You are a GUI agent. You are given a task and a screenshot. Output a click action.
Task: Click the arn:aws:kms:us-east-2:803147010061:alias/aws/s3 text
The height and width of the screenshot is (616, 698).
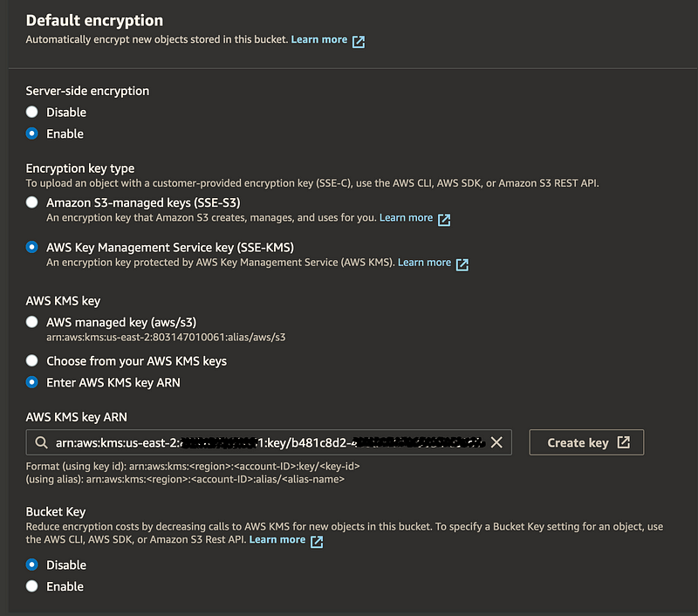point(166,338)
